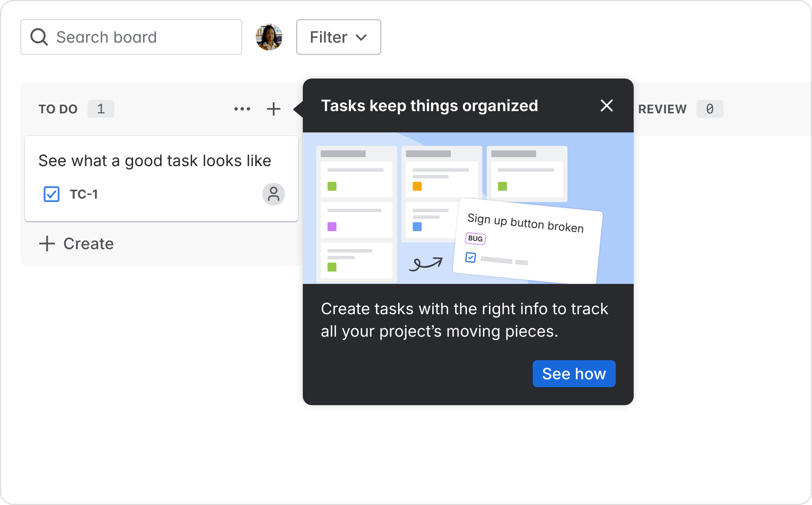Viewport: 812px width, 505px height.
Task: Open the Filter dropdown
Action: click(338, 37)
